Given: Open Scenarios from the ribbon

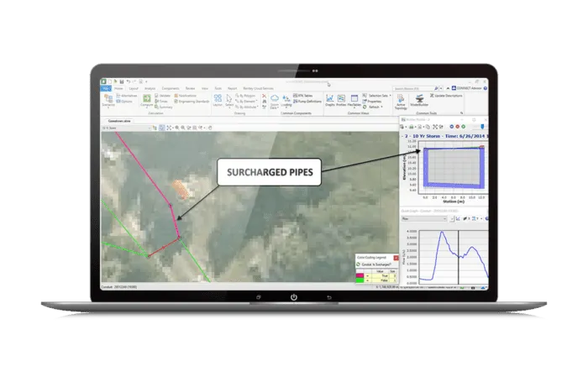Looking at the screenshot, I should pyautogui.click(x=108, y=100).
